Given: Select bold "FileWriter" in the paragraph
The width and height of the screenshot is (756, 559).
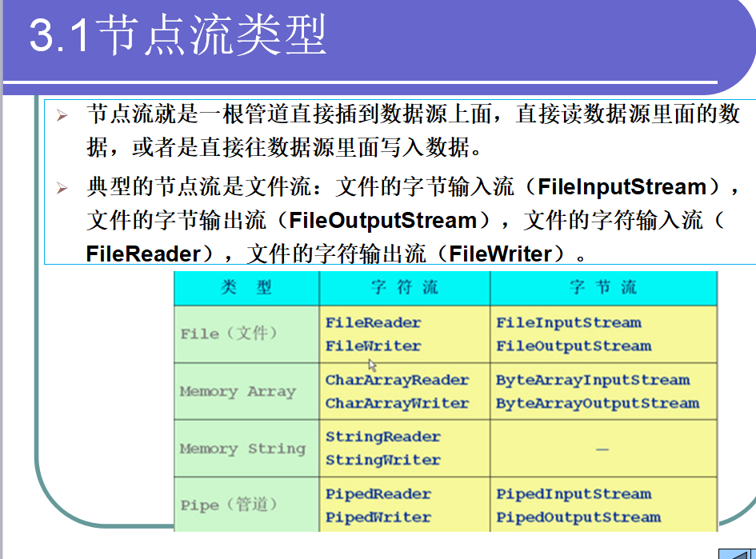Looking at the screenshot, I should click(500, 254).
